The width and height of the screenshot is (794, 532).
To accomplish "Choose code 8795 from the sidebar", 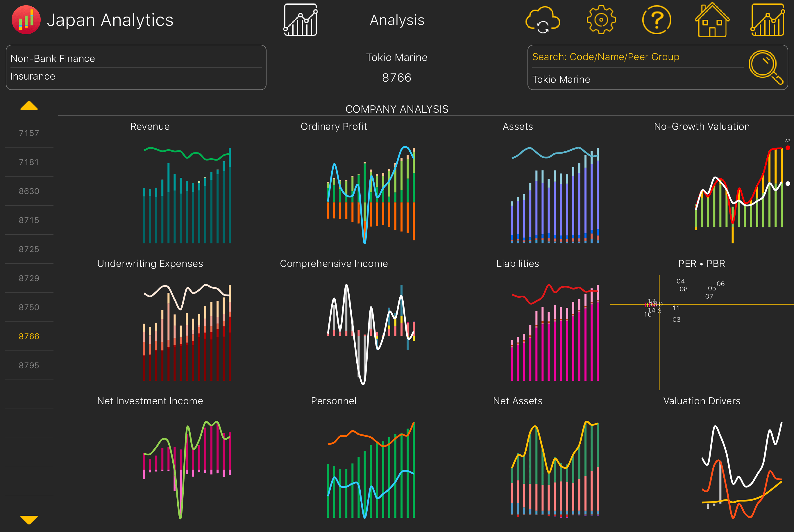I will (x=29, y=365).
